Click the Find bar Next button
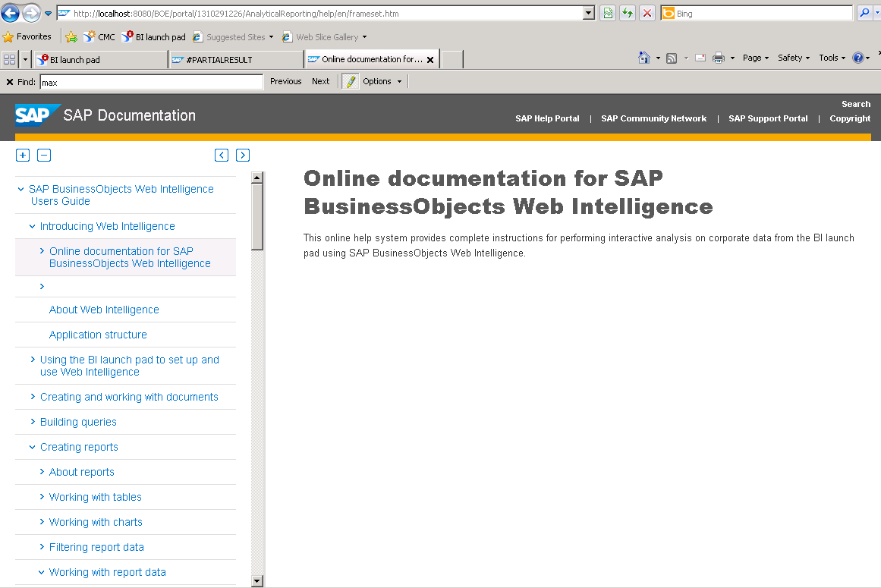881x588 pixels. (x=321, y=81)
